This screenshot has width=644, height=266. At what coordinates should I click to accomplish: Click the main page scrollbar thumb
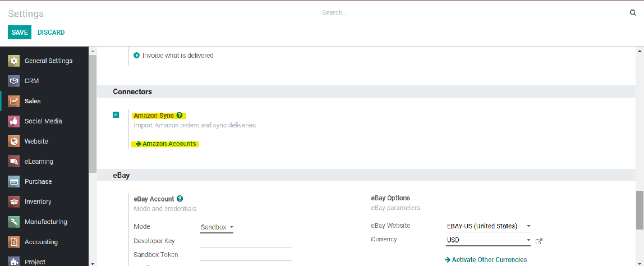pyautogui.click(x=640, y=210)
